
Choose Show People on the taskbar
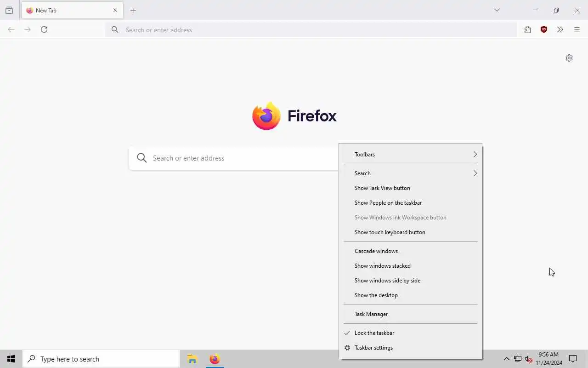(x=411, y=203)
